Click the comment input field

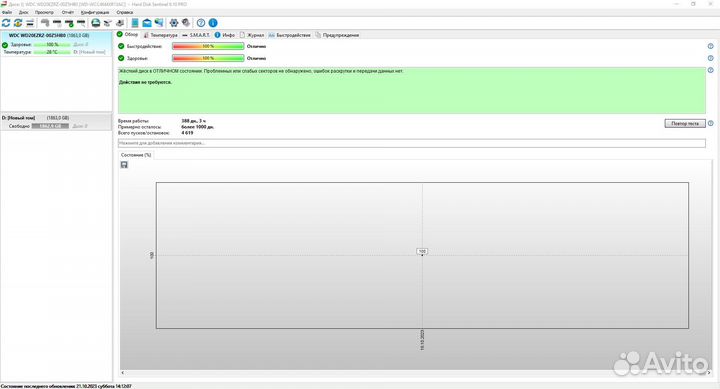click(411, 143)
